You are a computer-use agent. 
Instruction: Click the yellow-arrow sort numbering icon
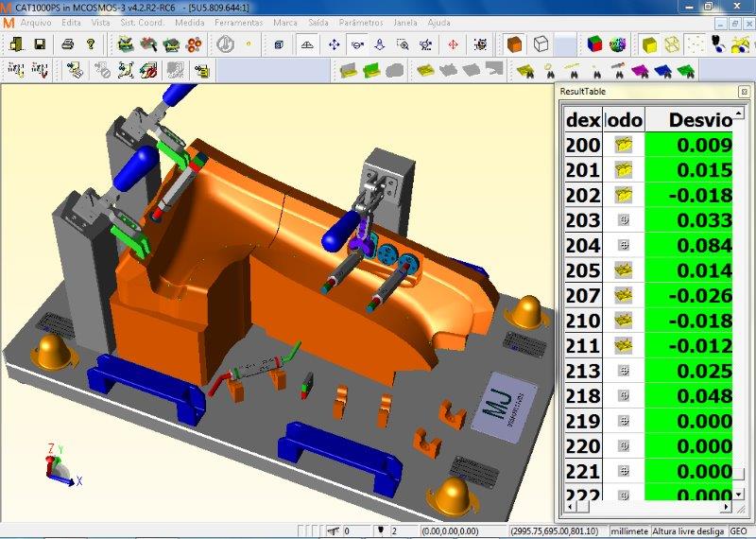16,71
